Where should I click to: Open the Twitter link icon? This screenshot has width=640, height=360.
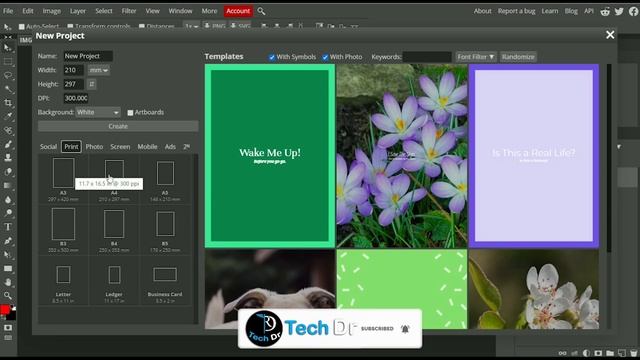[x=619, y=11]
